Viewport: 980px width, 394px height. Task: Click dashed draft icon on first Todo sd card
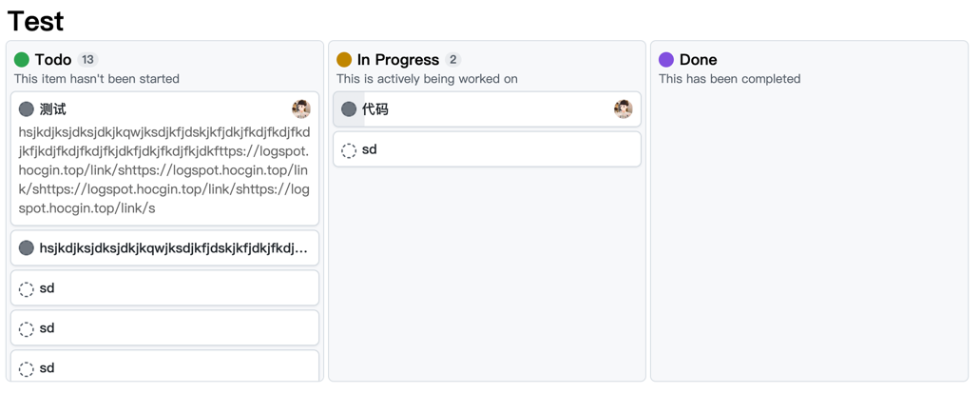(27, 289)
